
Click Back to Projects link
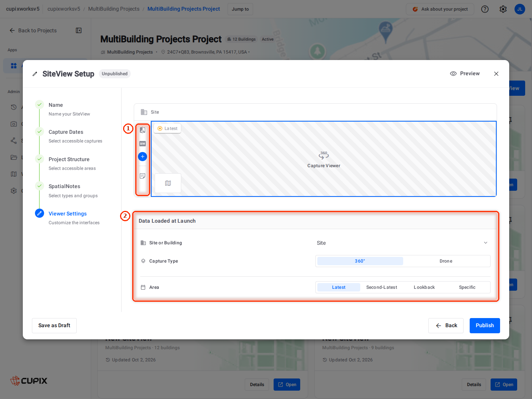click(x=33, y=30)
